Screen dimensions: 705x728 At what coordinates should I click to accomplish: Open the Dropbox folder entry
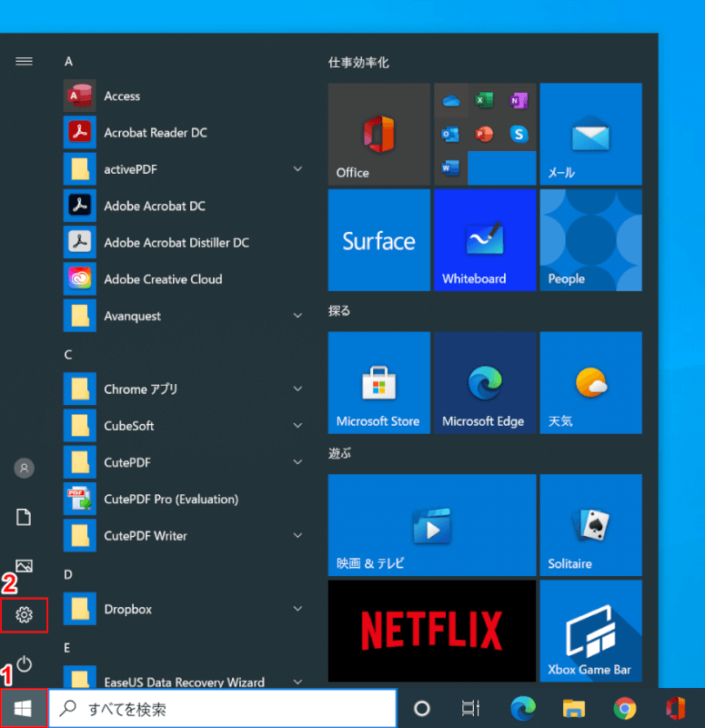click(185, 609)
